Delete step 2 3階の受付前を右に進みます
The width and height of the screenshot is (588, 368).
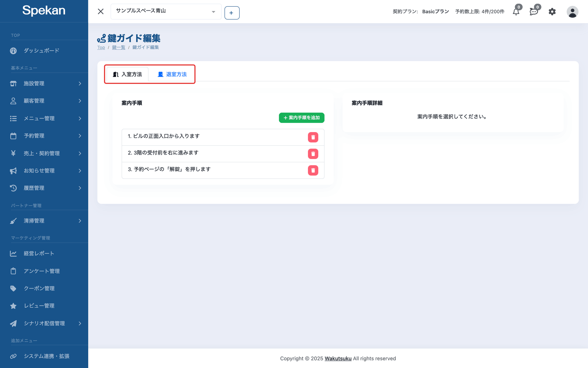[313, 154]
